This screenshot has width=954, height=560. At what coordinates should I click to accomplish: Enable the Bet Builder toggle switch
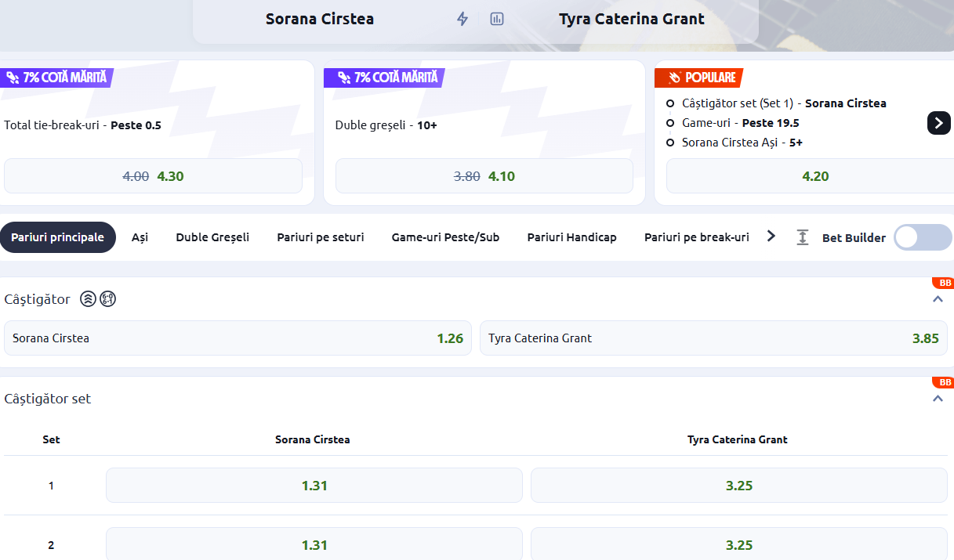click(x=923, y=237)
